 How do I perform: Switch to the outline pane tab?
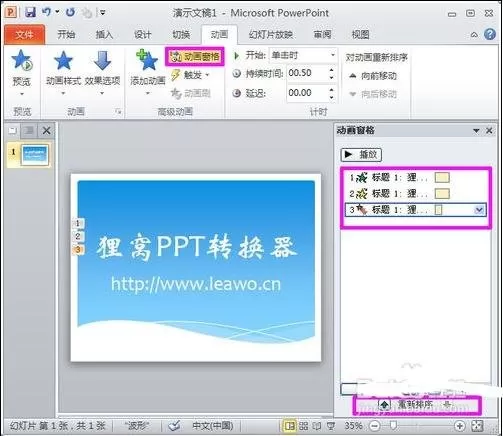point(29,130)
